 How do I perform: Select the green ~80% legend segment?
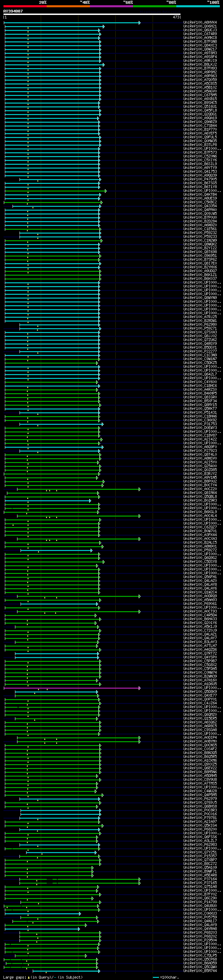click(155, 7)
